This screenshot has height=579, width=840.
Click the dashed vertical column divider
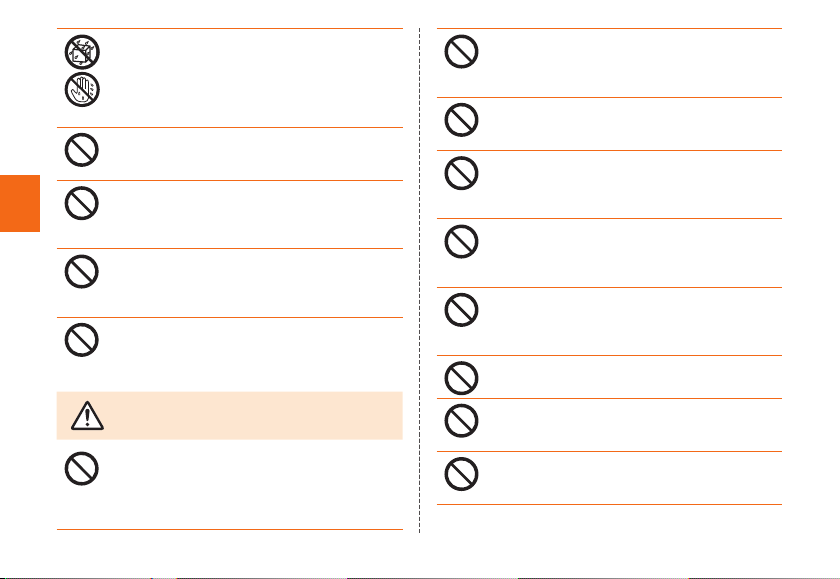(x=419, y=280)
